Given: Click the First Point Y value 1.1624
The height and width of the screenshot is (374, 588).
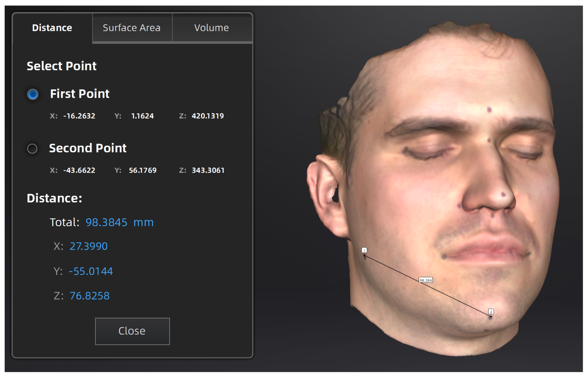Looking at the screenshot, I should tap(142, 116).
